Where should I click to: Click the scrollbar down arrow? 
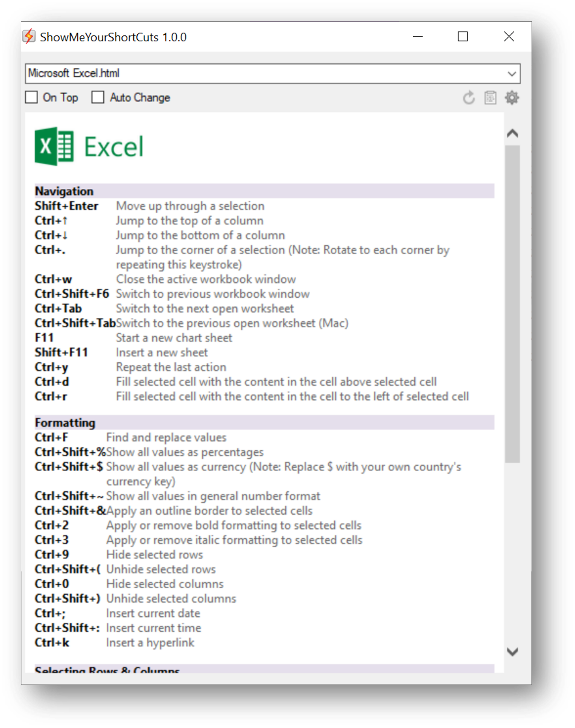click(512, 652)
